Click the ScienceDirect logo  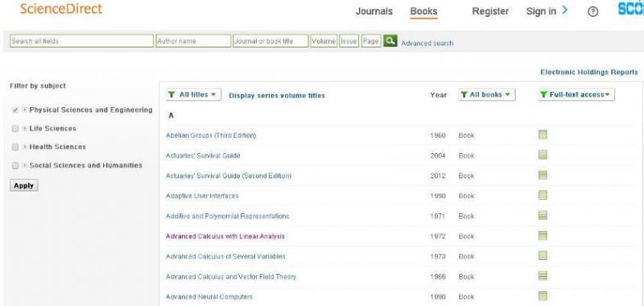[x=61, y=9]
